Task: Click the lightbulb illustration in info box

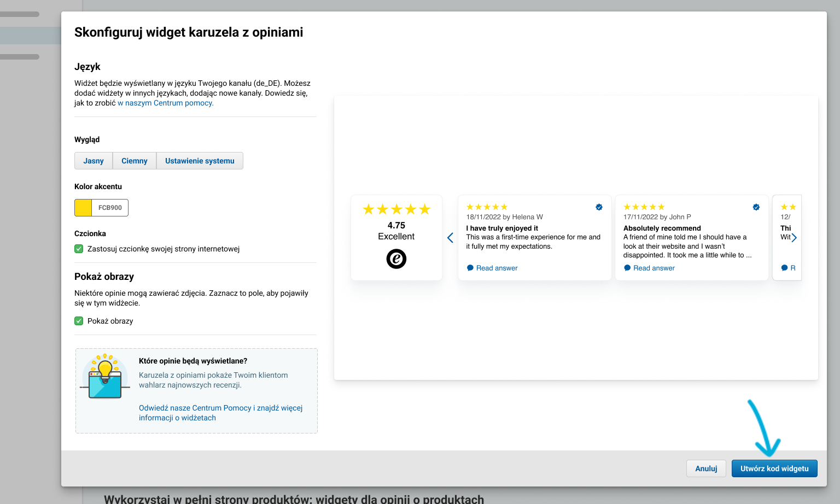Action: (105, 376)
